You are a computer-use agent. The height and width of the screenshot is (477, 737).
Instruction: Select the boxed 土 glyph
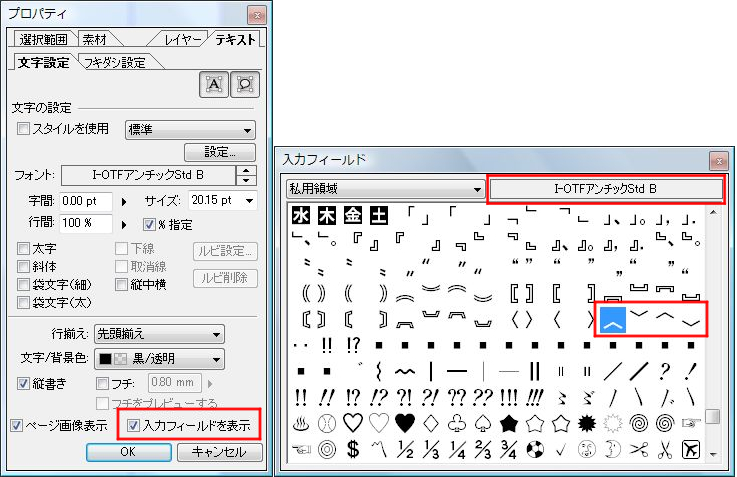pyautogui.click(x=378, y=216)
